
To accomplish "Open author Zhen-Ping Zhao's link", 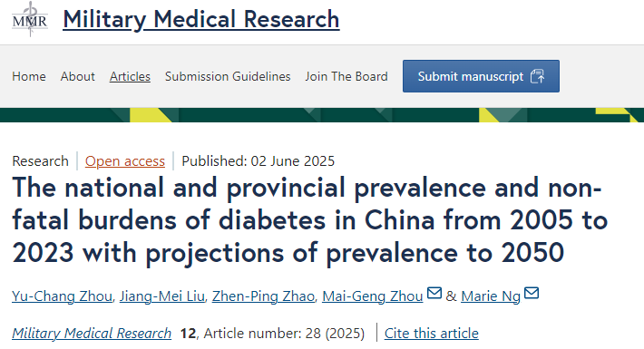I will pyautogui.click(x=263, y=296).
